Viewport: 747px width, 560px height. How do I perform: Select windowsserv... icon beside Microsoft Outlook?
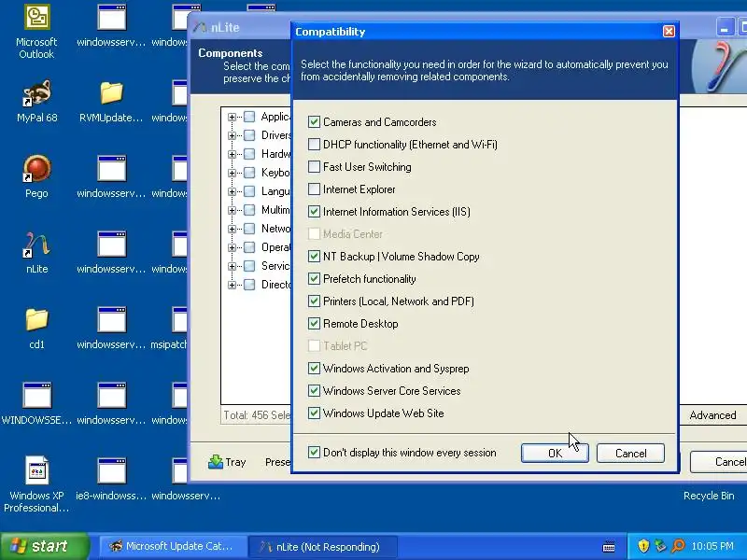tap(111, 26)
